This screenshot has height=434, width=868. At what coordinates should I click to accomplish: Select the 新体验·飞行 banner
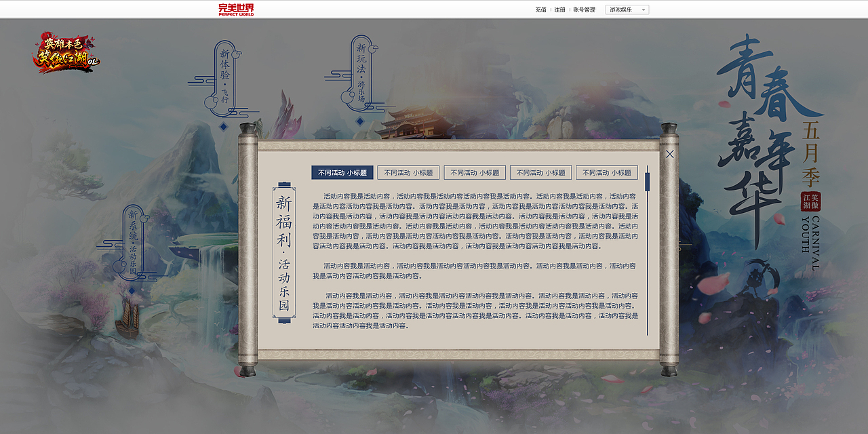(224, 79)
